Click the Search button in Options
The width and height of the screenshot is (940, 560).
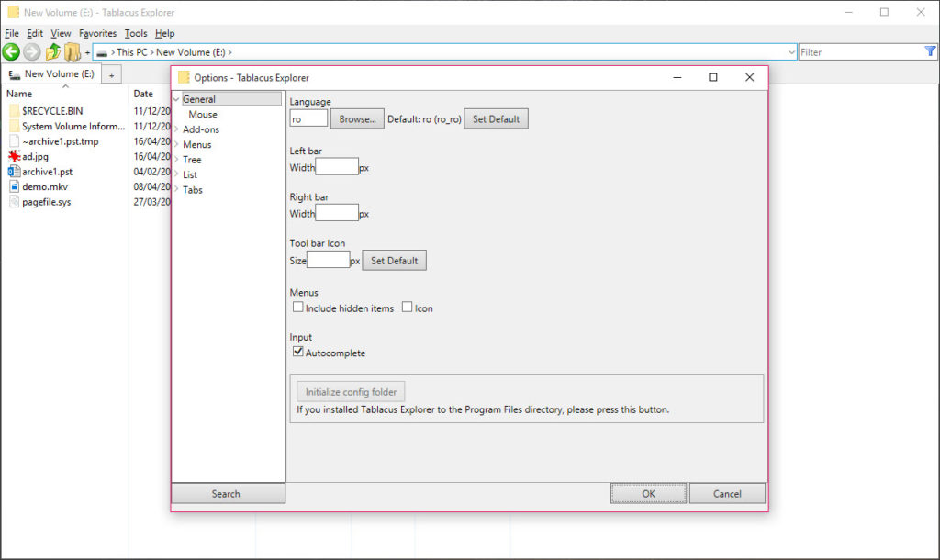pos(228,493)
